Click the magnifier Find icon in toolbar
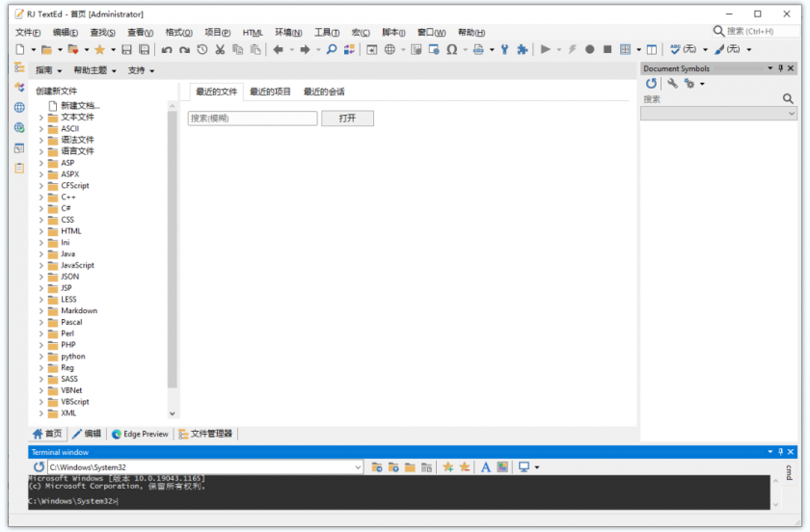 tap(332, 49)
